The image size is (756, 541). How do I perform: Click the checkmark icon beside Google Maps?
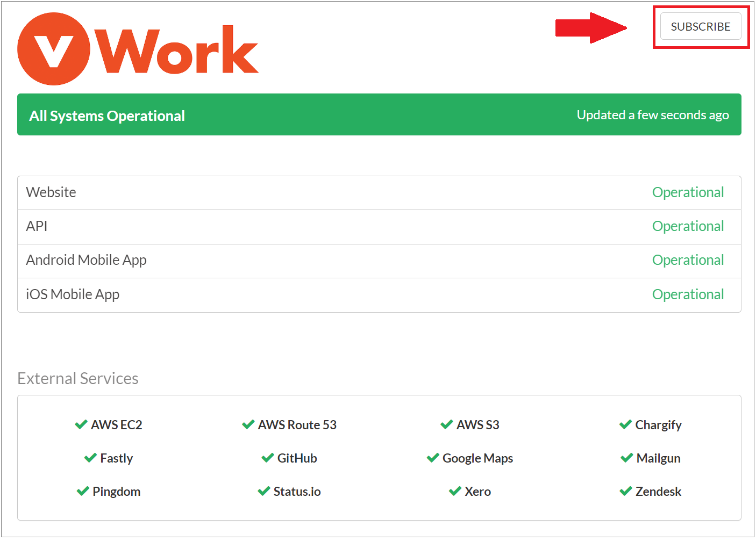pos(433,458)
